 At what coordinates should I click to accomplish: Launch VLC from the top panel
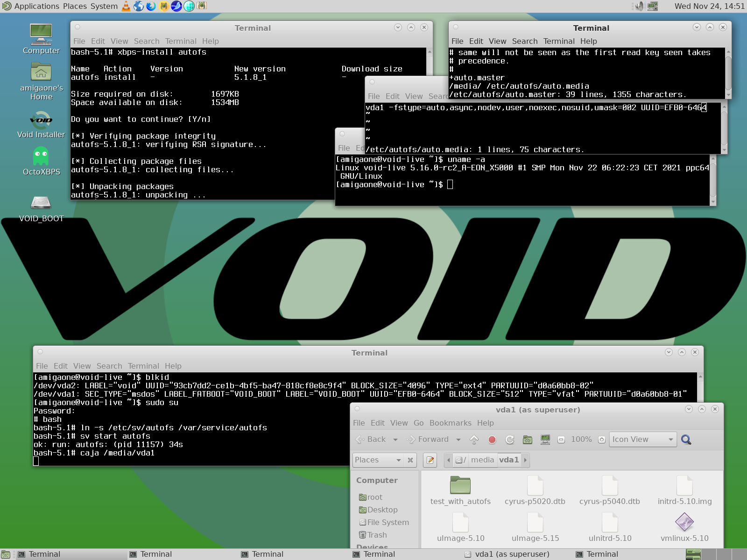point(126,6)
